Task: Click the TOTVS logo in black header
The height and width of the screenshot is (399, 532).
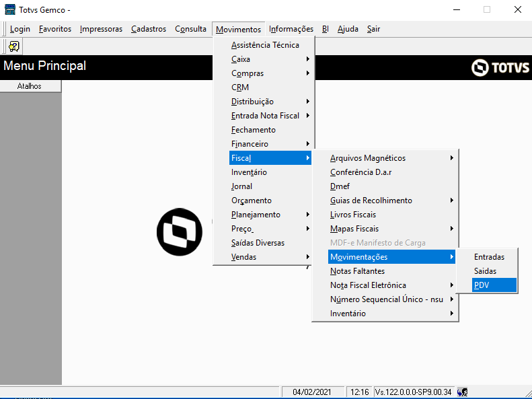Action: click(x=500, y=67)
